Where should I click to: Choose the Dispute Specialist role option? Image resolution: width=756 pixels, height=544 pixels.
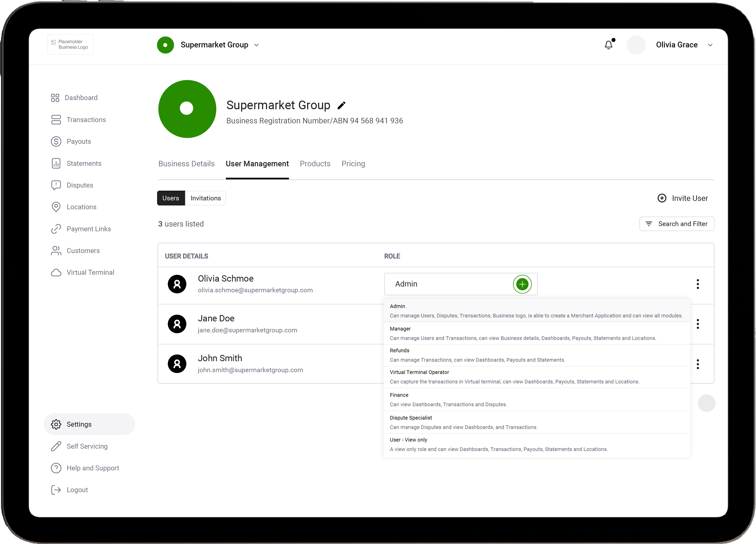(537, 422)
